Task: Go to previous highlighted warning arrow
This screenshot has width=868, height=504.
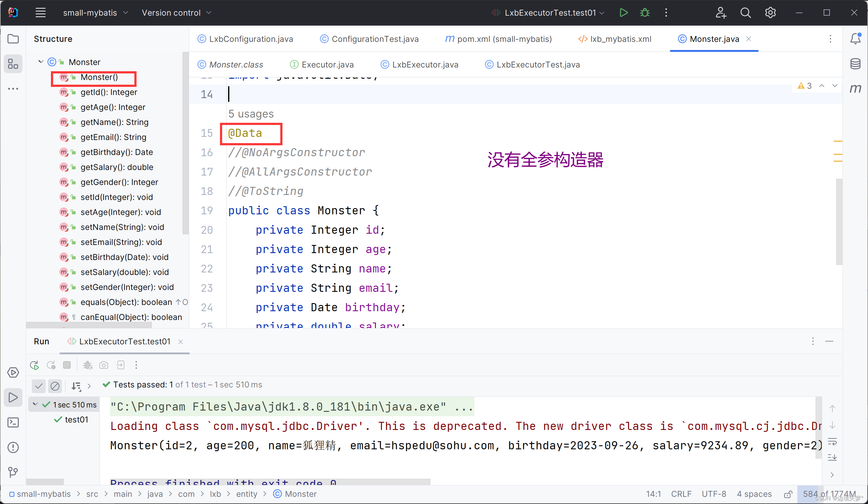Action: point(821,85)
